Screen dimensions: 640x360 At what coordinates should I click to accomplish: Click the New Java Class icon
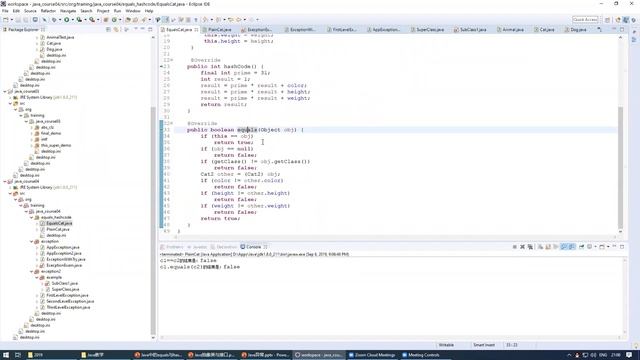click(114, 20)
